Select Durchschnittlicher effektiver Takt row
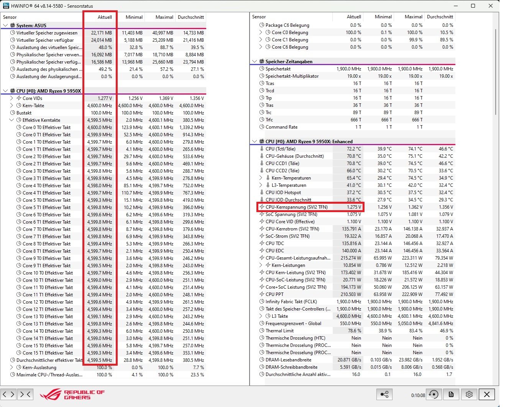 tap(103, 360)
